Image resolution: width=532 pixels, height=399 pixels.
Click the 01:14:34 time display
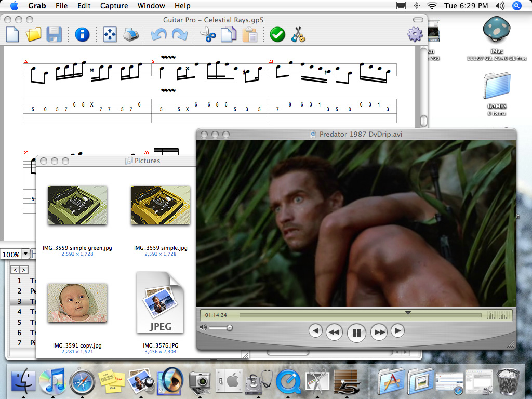point(216,315)
